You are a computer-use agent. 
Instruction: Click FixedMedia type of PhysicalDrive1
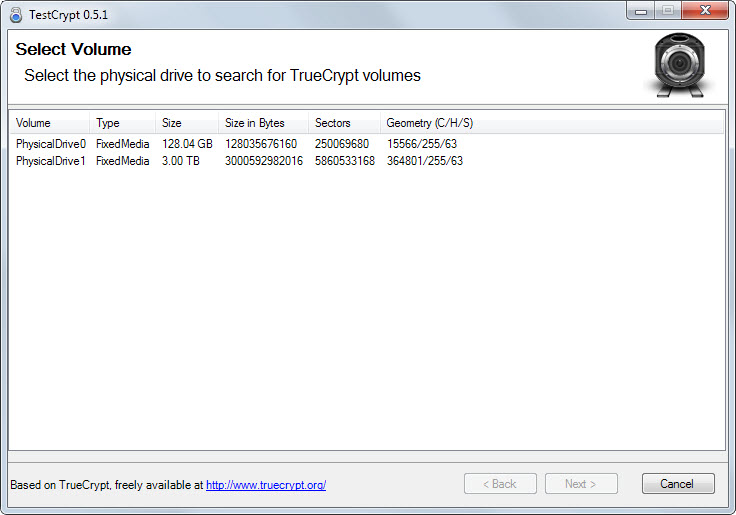point(123,161)
